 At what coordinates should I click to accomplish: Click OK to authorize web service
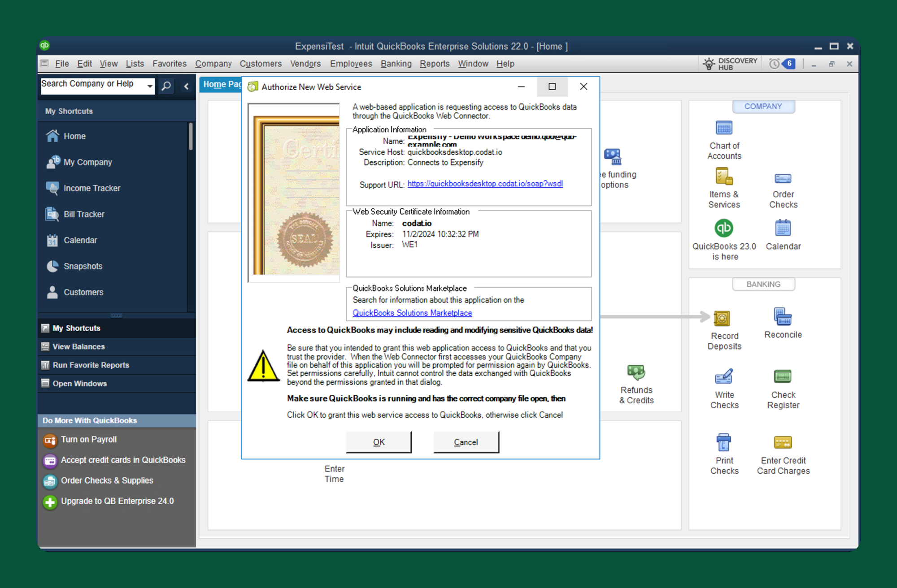[378, 442]
